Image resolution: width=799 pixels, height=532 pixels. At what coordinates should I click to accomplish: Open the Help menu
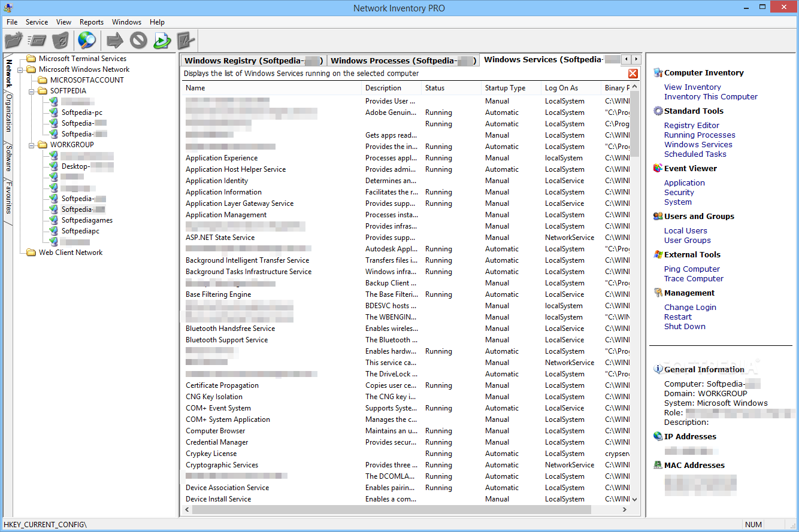(x=158, y=22)
